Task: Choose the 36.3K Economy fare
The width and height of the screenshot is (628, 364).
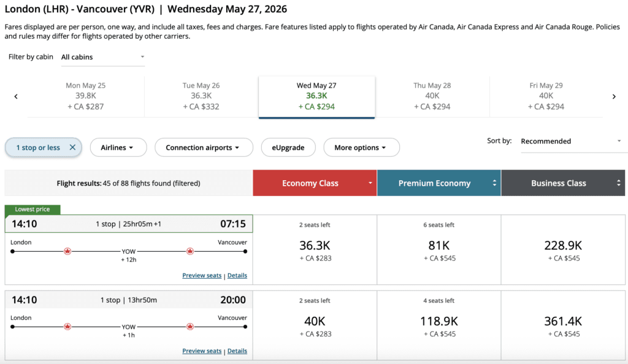Action: 315,249
